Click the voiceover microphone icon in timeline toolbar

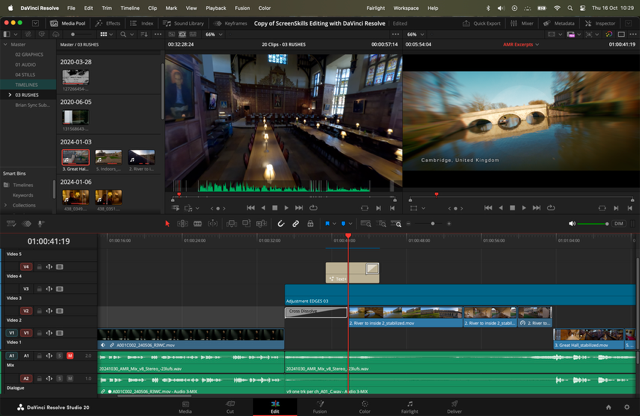tap(40, 224)
